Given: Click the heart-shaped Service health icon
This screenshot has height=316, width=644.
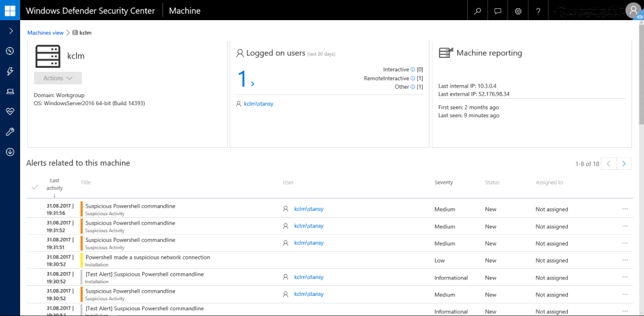Looking at the screenshot, I should pyautogui.click(x=10, y=111).
